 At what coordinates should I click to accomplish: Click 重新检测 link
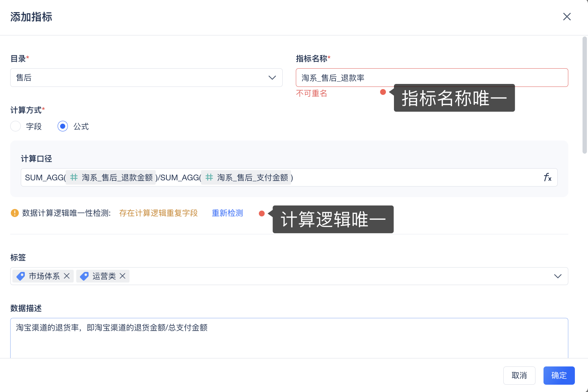click(x=227, y=213)
